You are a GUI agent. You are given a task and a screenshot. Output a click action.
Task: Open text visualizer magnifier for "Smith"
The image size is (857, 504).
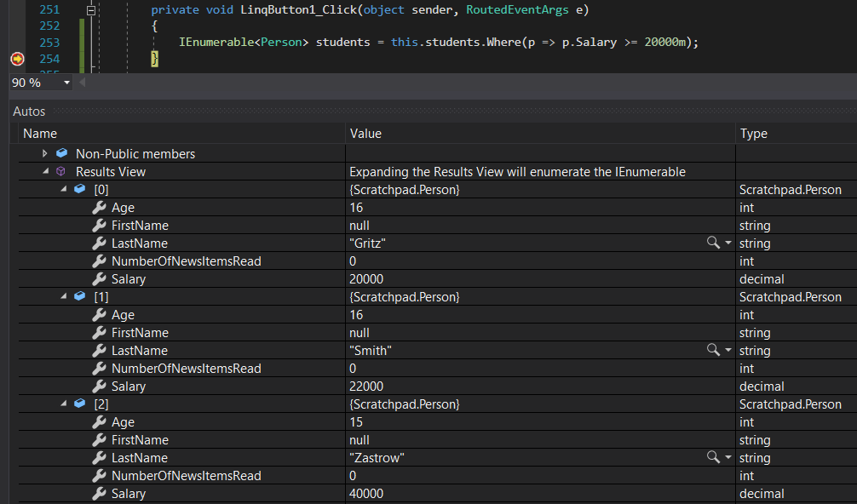click(x=713, y=349)
